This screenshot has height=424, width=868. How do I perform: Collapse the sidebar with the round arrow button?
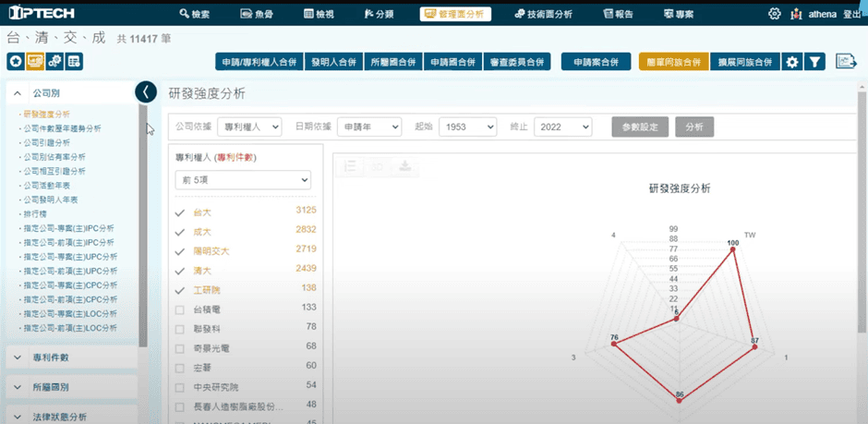pyautogui.click(x=146, y=91)
